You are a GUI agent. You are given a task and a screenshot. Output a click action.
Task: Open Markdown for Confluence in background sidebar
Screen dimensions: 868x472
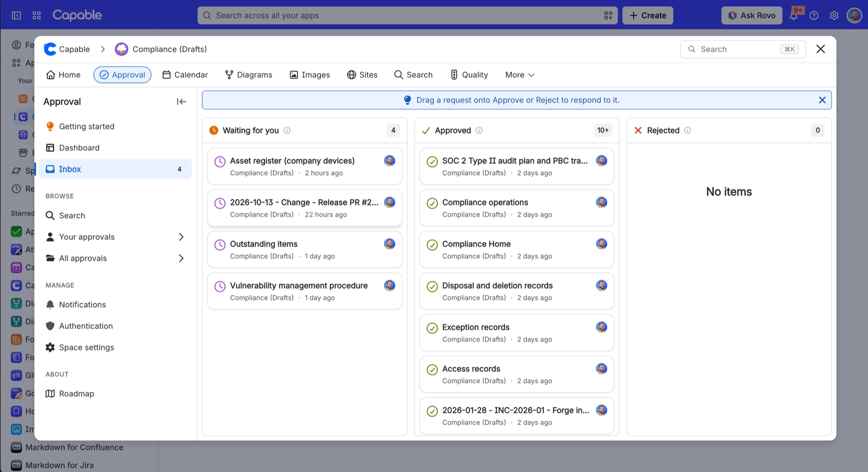(74, 447)
